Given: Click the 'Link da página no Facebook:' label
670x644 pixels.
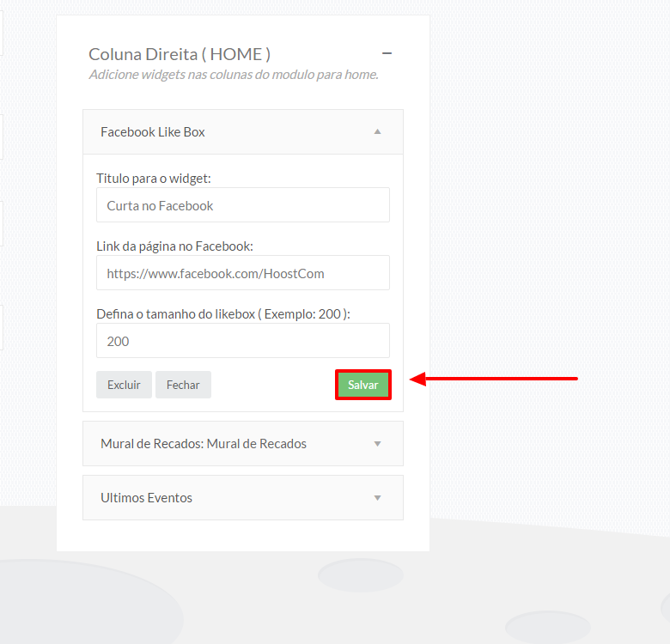Looking at the screenshot, I should coord(174,246).
